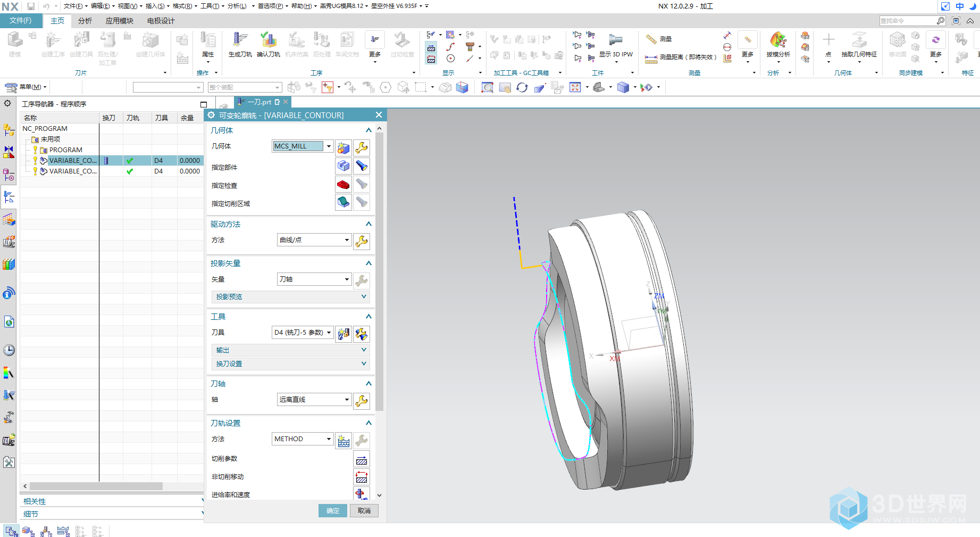Open the 编辑(E) menu
Image resolution: width=980 pixels, height=537 pixels.
tap(102, 6)
